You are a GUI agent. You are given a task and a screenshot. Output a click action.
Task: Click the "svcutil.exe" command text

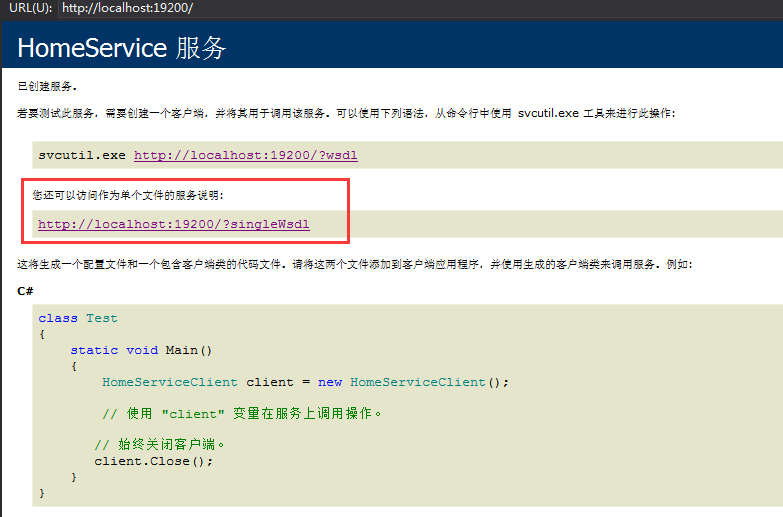[82, 155]
